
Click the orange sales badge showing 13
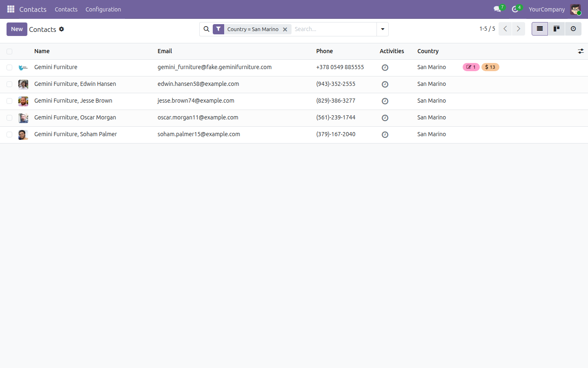click(x=490, y=67)
